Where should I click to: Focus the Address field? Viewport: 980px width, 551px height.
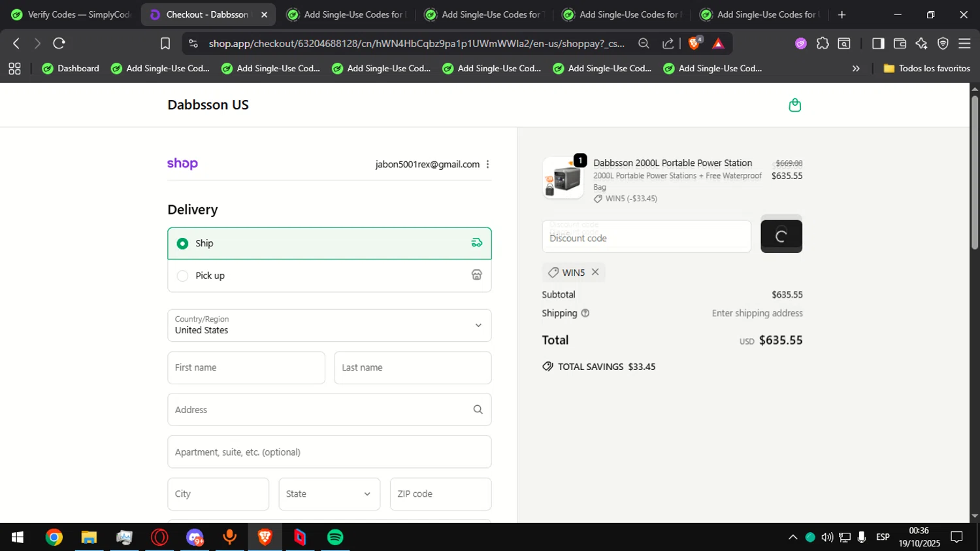pyautogui.click(x=329, y=410)
